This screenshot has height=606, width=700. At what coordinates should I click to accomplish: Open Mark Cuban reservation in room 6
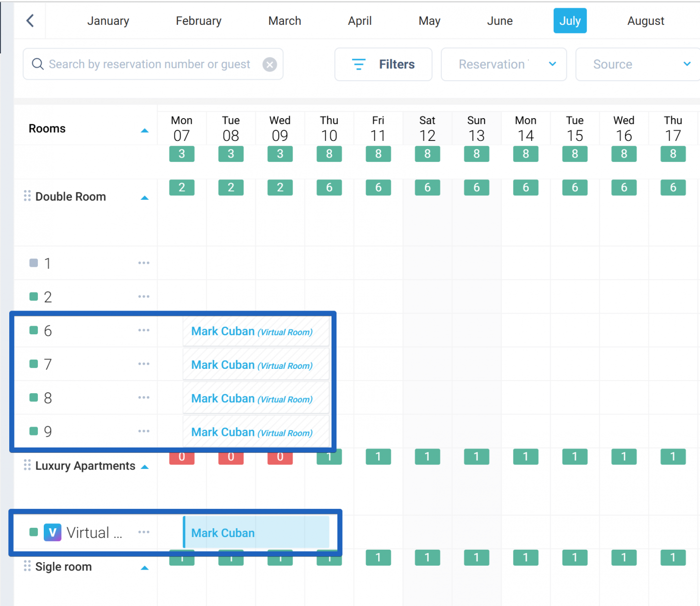coord(256,331)
